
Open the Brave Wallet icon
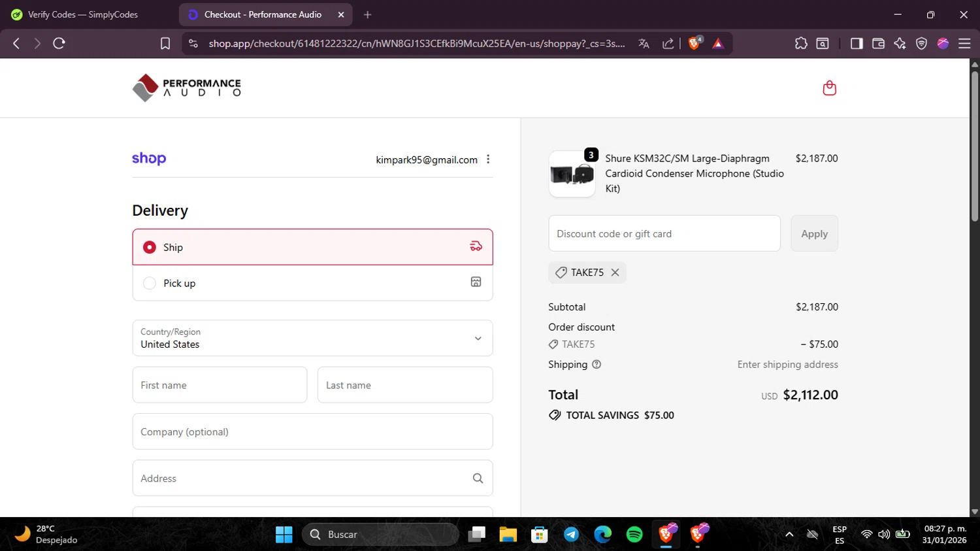878,43
